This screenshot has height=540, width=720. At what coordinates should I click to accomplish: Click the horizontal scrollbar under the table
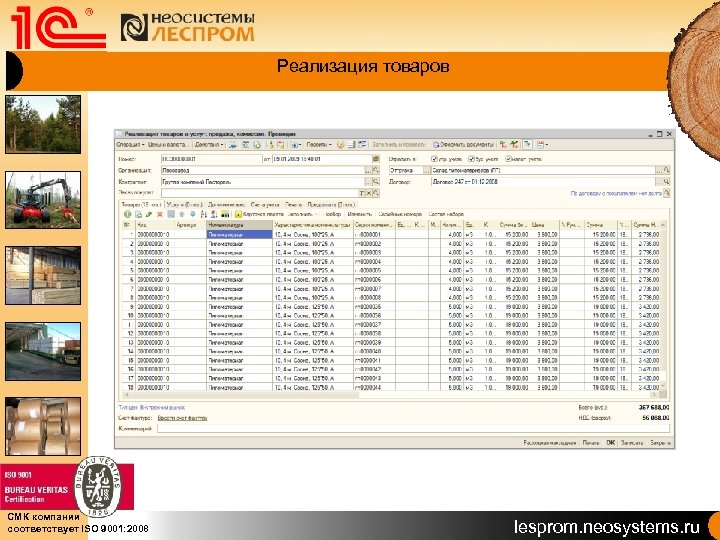(x=390, y=395)
